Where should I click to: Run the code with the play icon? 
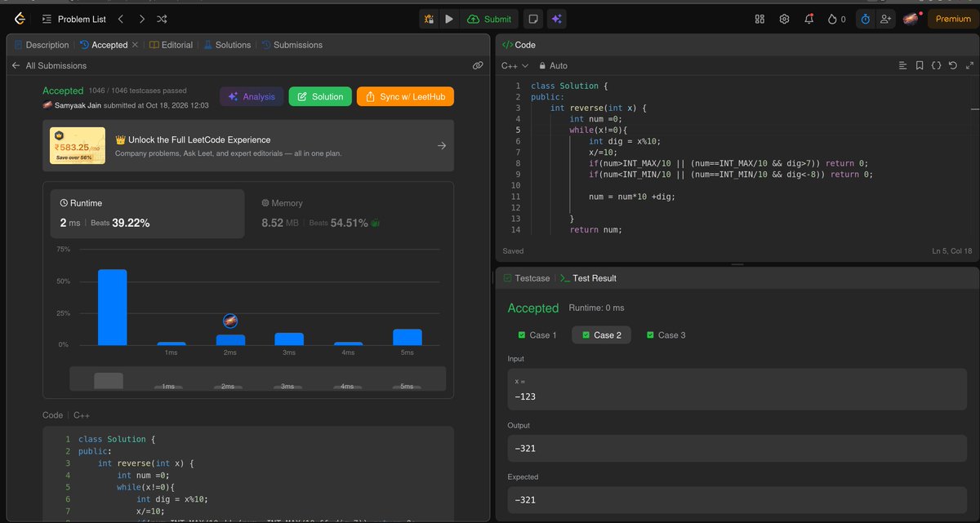449,19
